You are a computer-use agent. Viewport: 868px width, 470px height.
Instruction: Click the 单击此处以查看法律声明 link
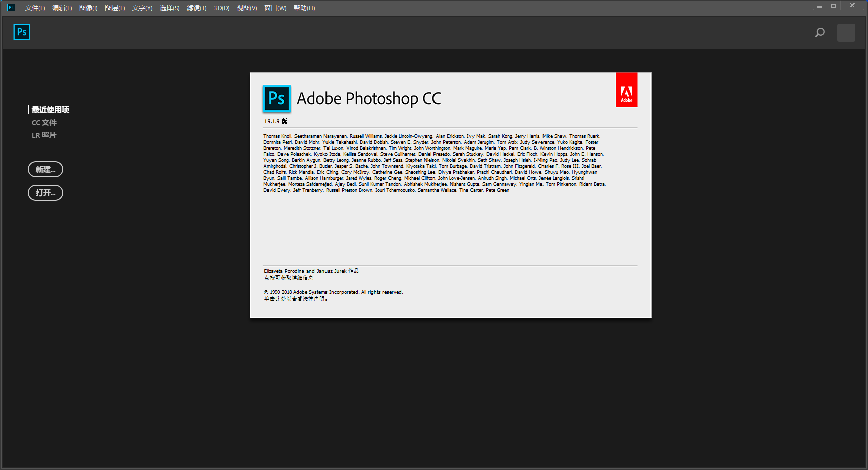(296, 298)
